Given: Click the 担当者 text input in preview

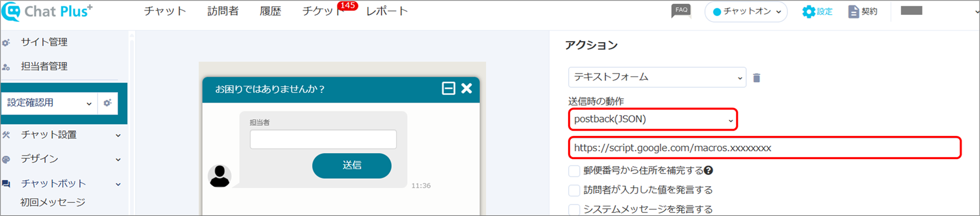Looking at the screenshot, I should (x=323, y=139).
